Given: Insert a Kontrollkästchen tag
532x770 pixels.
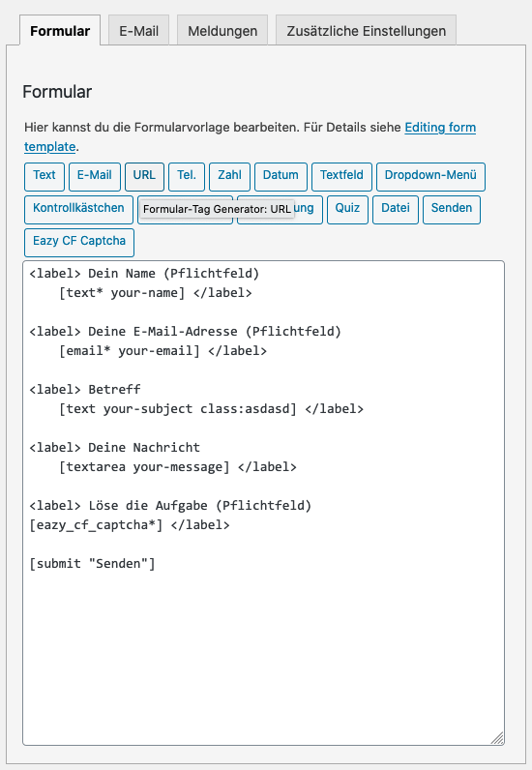Looking at the screenshot, I should pos(78,209).
